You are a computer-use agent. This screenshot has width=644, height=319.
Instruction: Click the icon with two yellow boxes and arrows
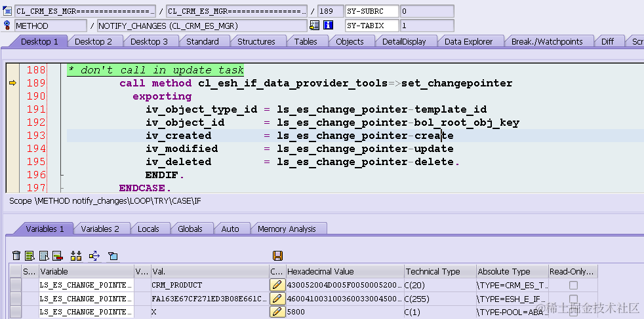pyautogui.click(x=76, y=256)
